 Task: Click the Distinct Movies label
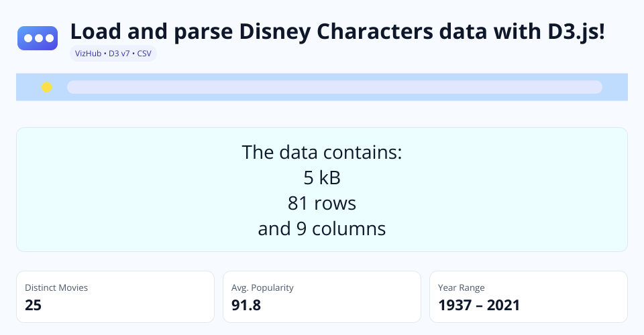point(56,287)
